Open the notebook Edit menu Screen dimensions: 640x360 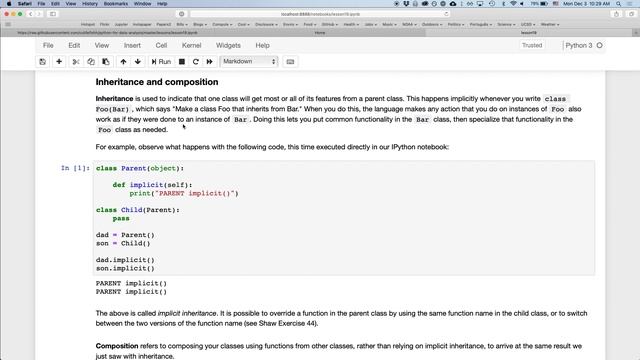click(x=74, y=45)
